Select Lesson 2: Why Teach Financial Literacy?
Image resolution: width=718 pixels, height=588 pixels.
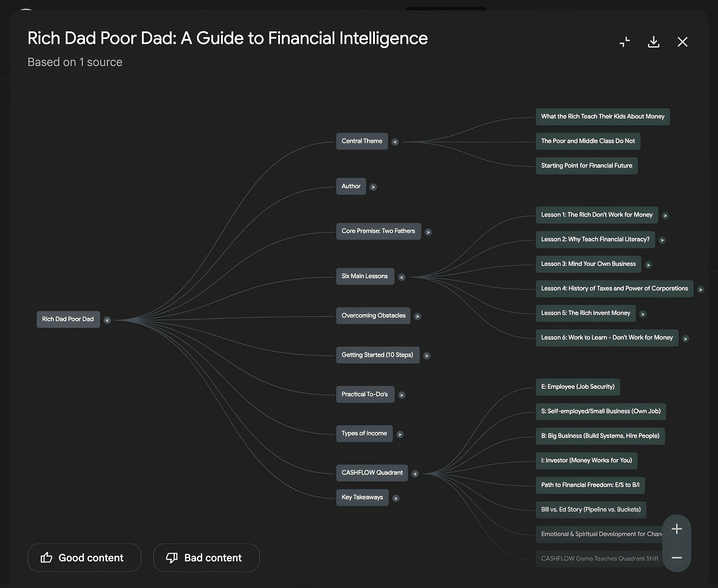[595, 239]
